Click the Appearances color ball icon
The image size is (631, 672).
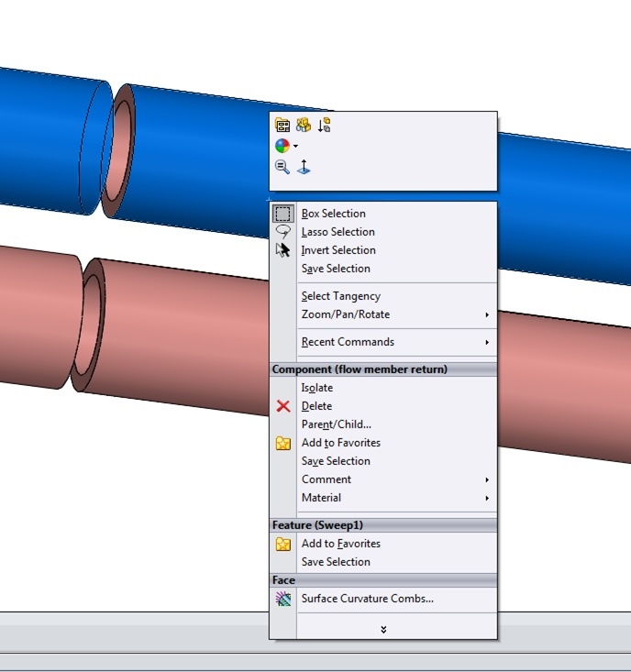(x=282, y=146)
